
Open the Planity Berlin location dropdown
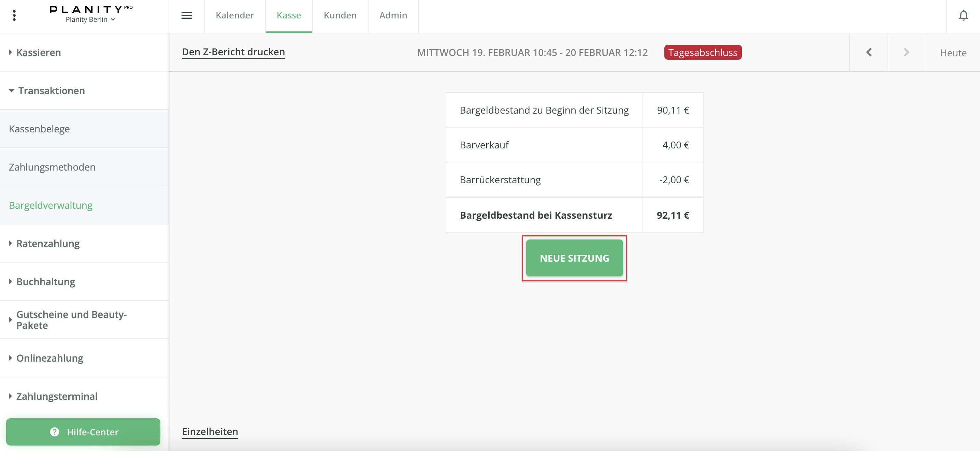[90, 20]
